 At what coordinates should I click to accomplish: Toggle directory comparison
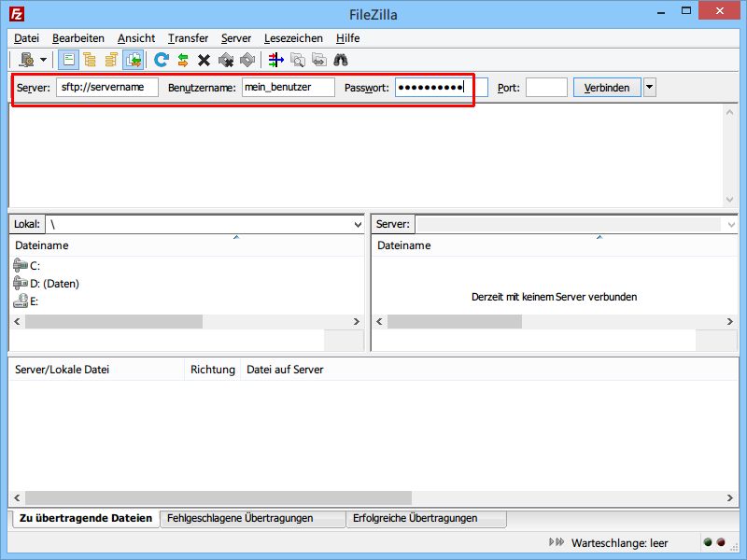pos(298,60)
